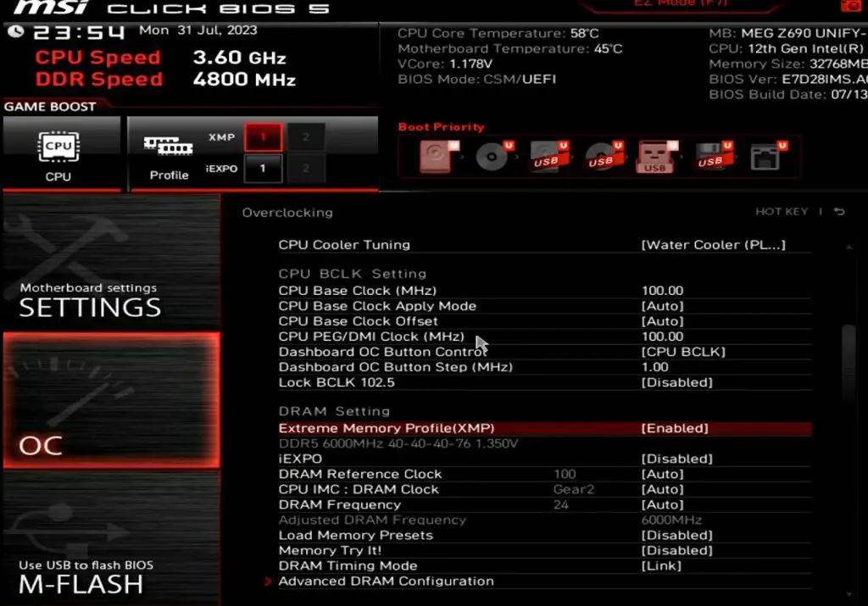Select the network boot device icon
Viewport: 868px width, 606px height.
(768, 156)
